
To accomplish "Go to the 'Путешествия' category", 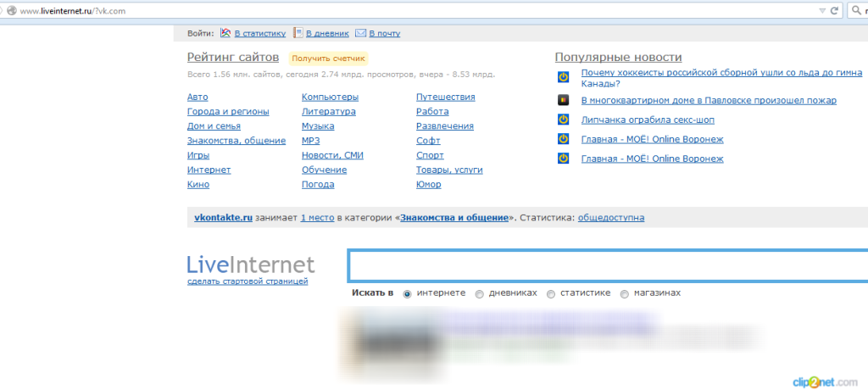I will pos(445,97).
